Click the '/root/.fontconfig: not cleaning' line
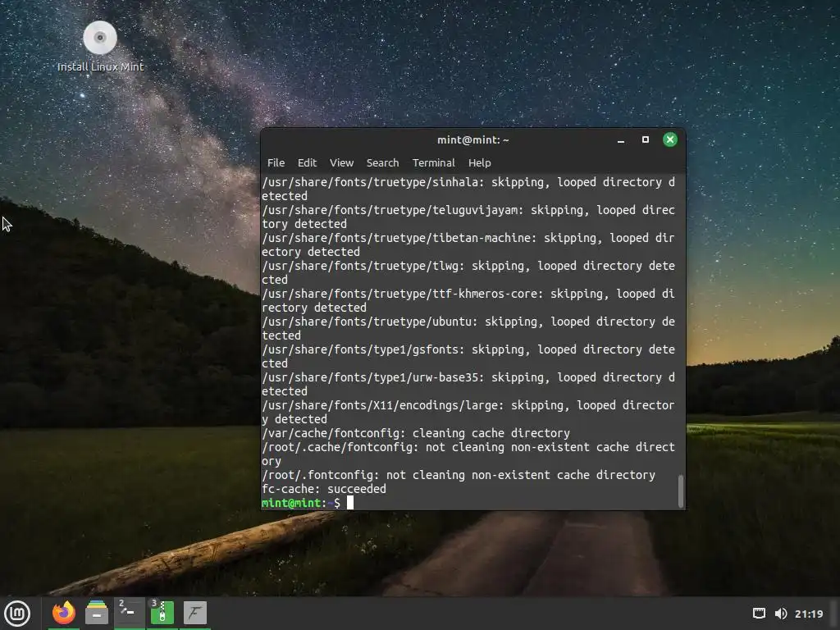This screenshot has width=840, height=630. (x=459, y=475)
